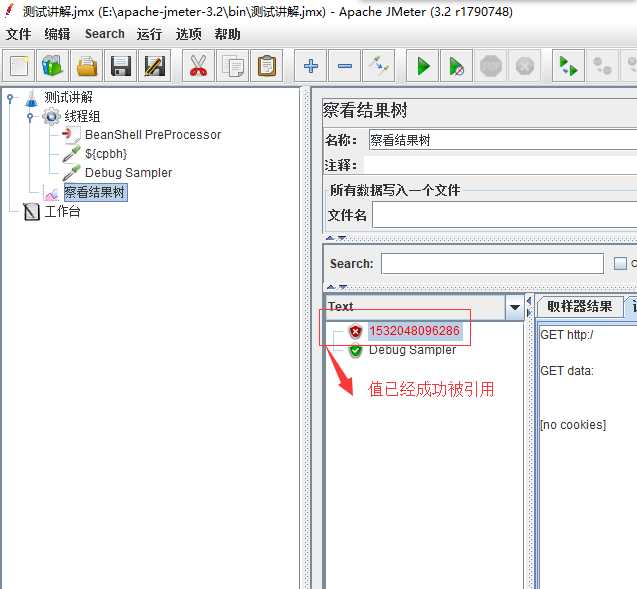This screenshot has width=637, height=589.
Task: Click collapse arrows below Search panel
Action: pyautogui.click(x=337, y=287)
